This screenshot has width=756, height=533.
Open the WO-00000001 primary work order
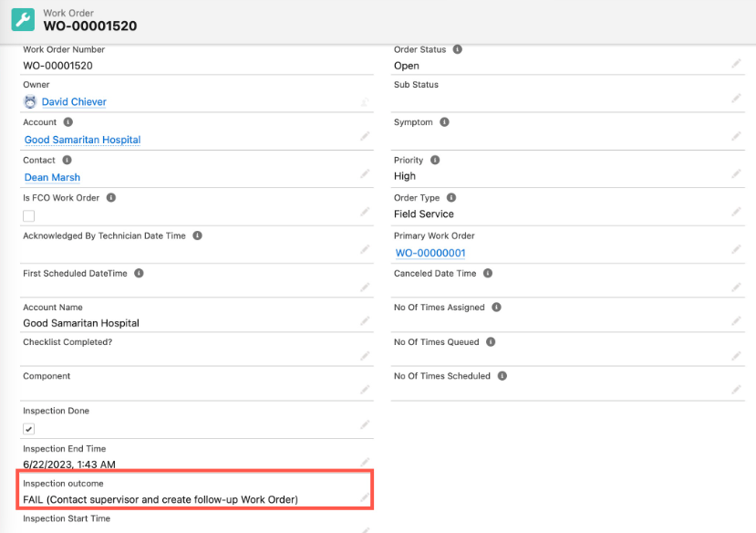pos(430,253)
